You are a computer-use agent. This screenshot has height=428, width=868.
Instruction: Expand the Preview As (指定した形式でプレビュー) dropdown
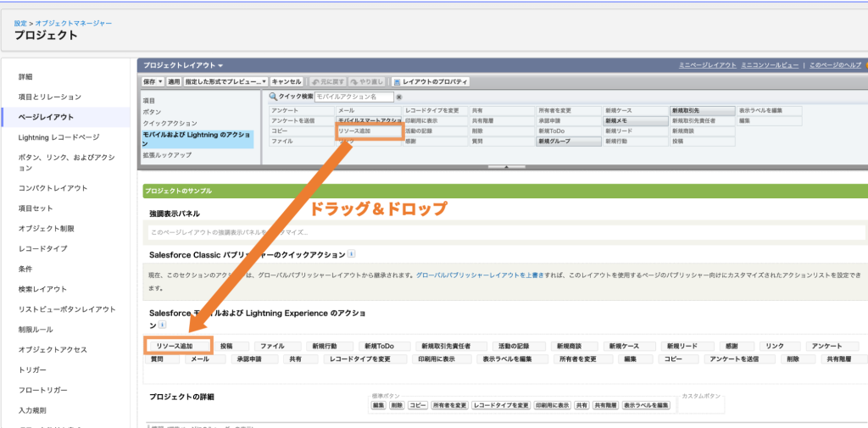[x=264, y=81]
